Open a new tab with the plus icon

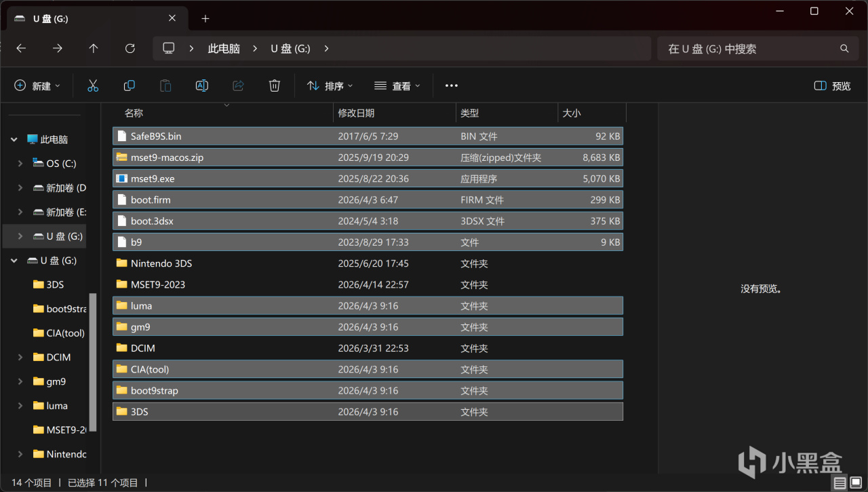[205, 18]
